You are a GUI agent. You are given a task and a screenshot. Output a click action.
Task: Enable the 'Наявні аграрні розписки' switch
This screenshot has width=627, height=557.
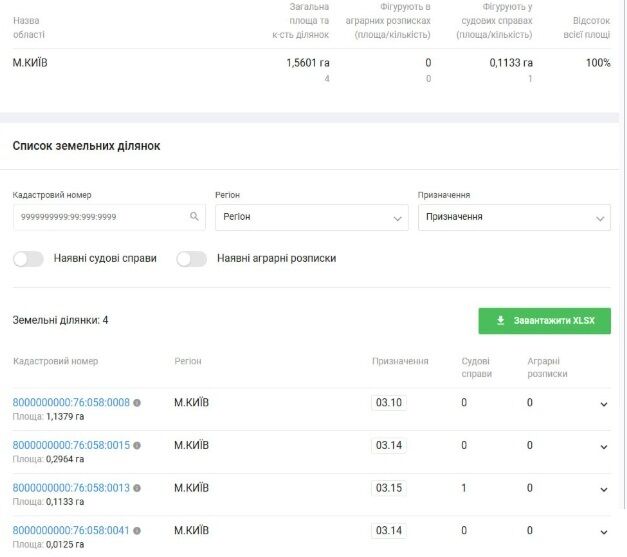(x=191, y=259)
